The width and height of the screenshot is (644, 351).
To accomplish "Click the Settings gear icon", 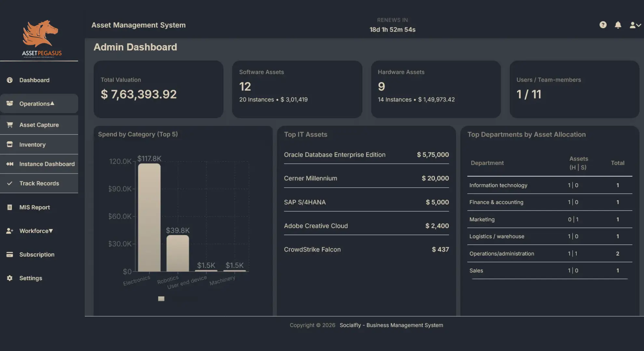I will point(10,278).
